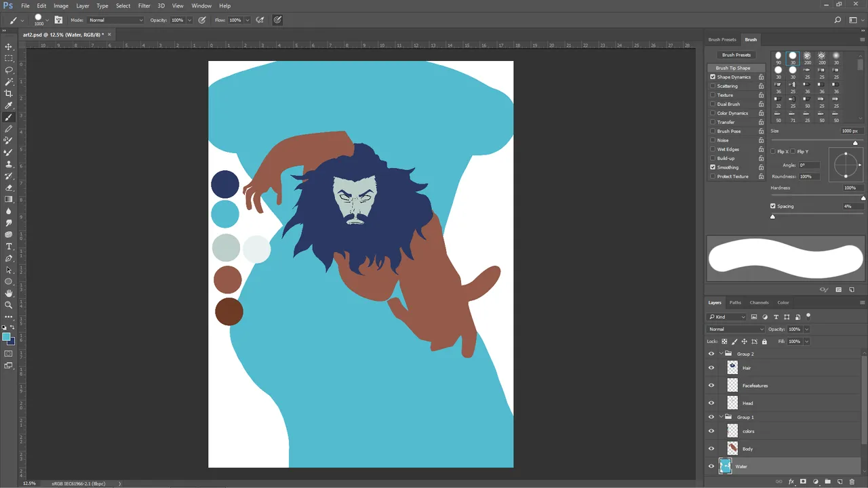Switch to the Paths tab
Viewport: 868px width, 488px height.
735,302
